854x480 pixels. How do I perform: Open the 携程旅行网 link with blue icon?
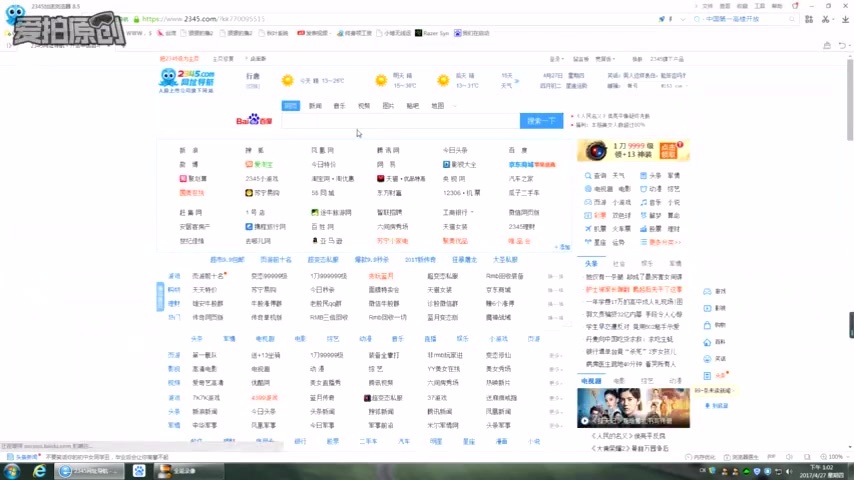pos(265,227)
